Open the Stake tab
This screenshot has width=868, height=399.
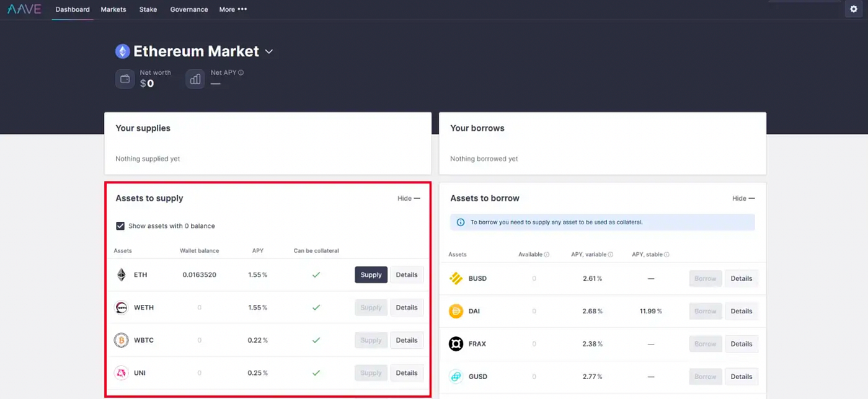click(148, 9)
